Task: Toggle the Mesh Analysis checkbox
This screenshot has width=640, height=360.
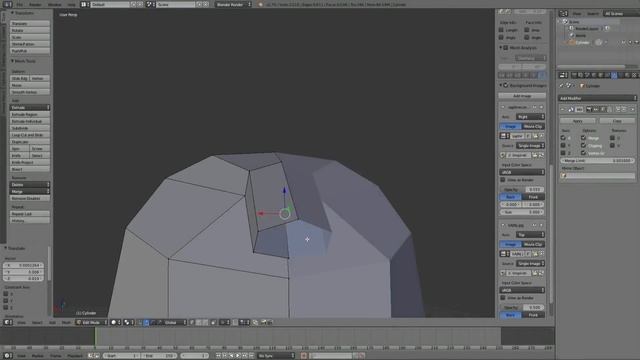Action: pos(506,48)
